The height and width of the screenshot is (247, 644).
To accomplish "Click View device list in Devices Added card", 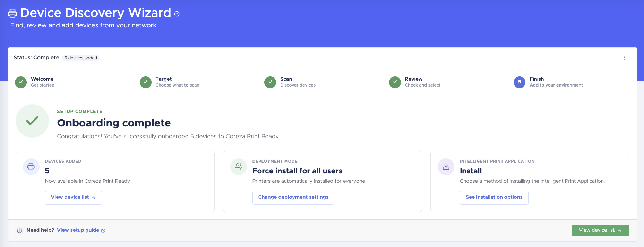I will tap(74, 197).
